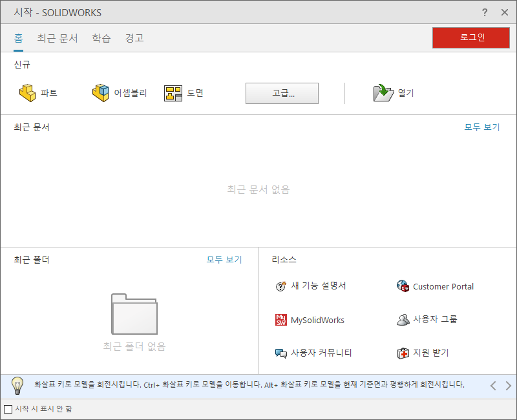517x420 pixels.
Task: Click the lightbulb tip icon
Action: pyautogui.click(x=17, y=385)
